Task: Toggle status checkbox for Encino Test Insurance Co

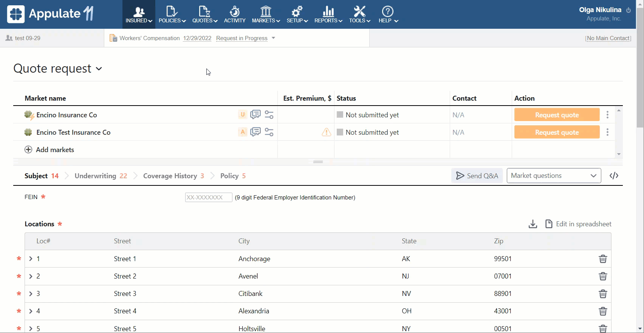Action: [340, 132]
